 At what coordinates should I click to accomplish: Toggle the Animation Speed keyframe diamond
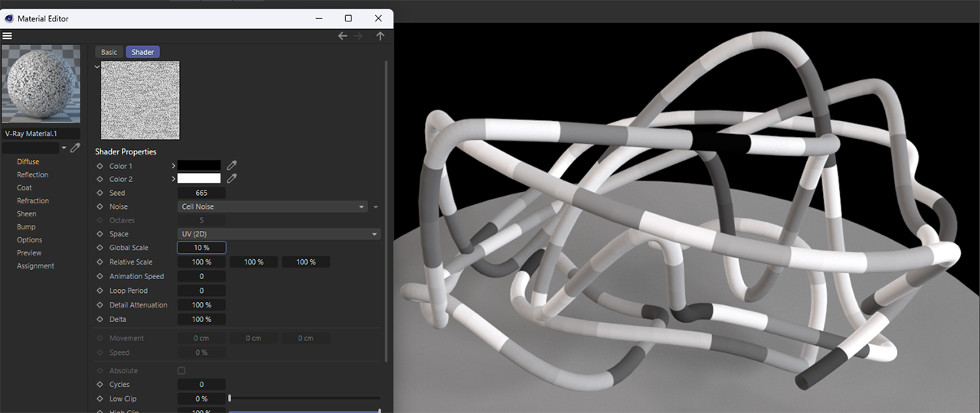pos(100,276)
